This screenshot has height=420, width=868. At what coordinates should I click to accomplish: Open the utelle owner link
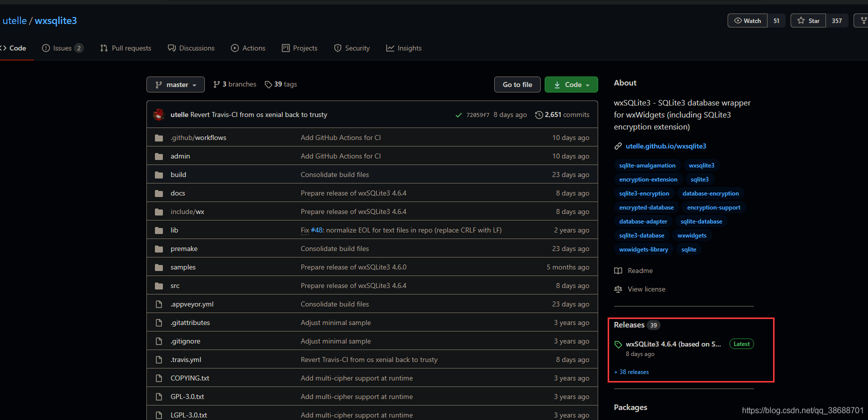click(x=14, y=20)
